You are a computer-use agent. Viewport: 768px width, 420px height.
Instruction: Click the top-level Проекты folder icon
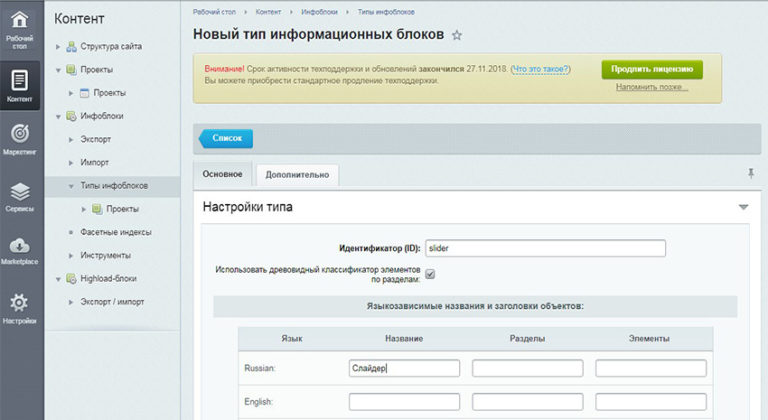[72, 70]
